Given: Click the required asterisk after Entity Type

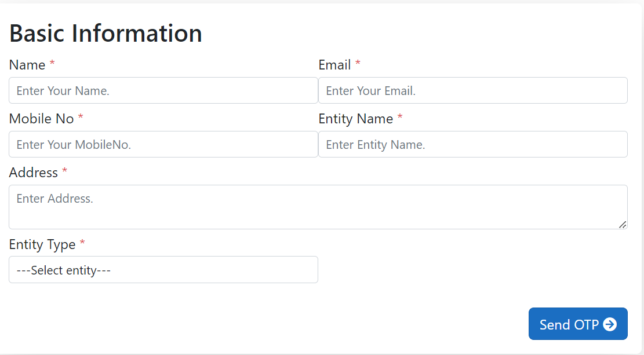Looking at the screenshot, I should pyautogui.click(x=82, y=242).
